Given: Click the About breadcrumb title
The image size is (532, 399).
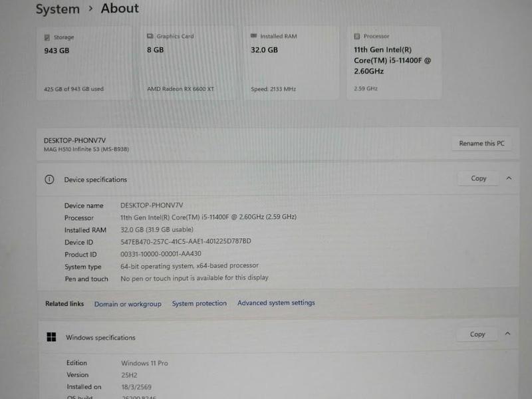Looking at the screenshot, I should pos(120,9).
